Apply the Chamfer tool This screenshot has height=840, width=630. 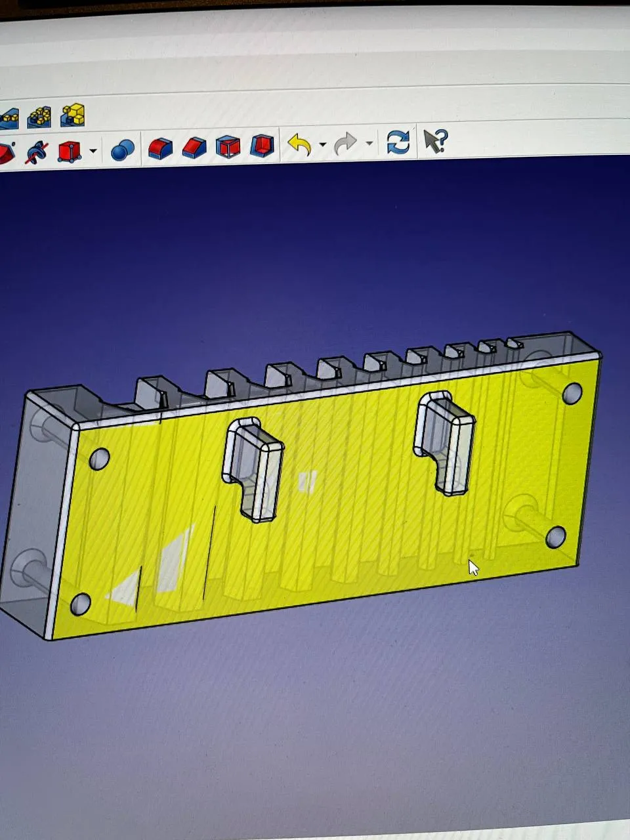click(x=195, y=148)
